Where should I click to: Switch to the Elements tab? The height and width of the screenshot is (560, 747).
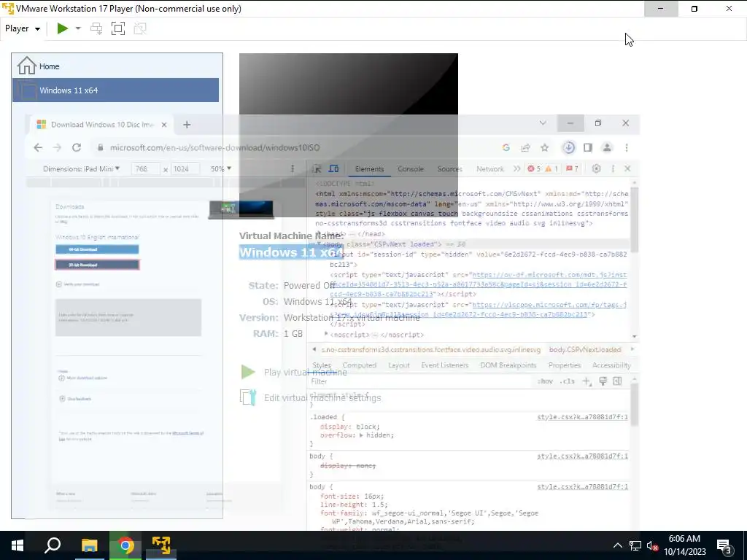click(369, 169)
